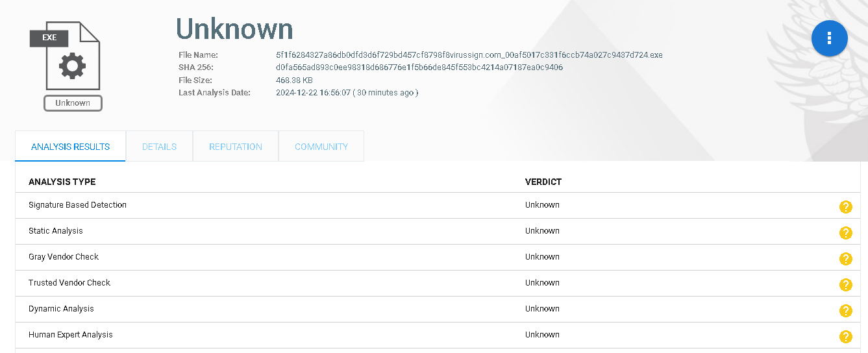Click help icon for Trusted Vendor Check
This screenshot has width=868, height=353.
pyautogui.click(x=845, y=285)
